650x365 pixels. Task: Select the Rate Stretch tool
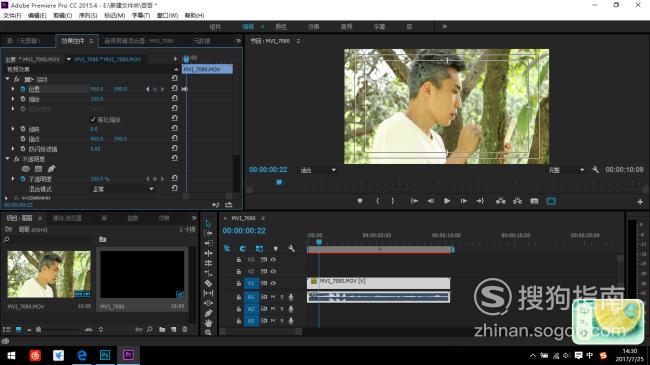pyautogui.click(x=208, y=263)
